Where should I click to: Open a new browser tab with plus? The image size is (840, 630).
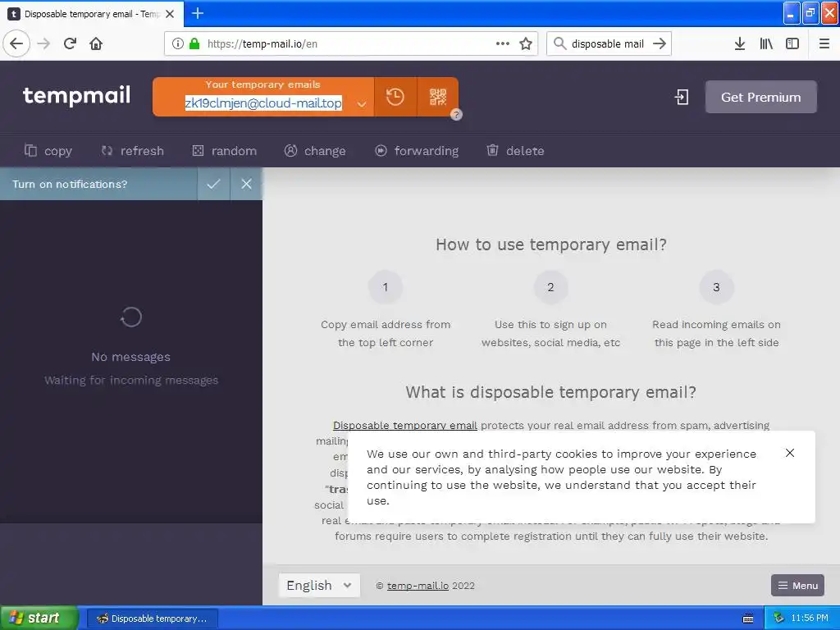pos(198,13)
